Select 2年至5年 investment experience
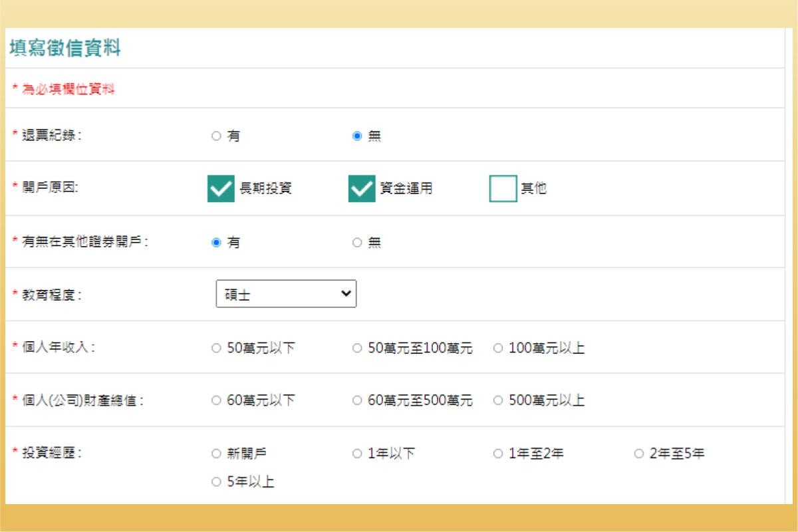Image resolution: width=798 pixels, height=532 pixels. pos(639,453)
